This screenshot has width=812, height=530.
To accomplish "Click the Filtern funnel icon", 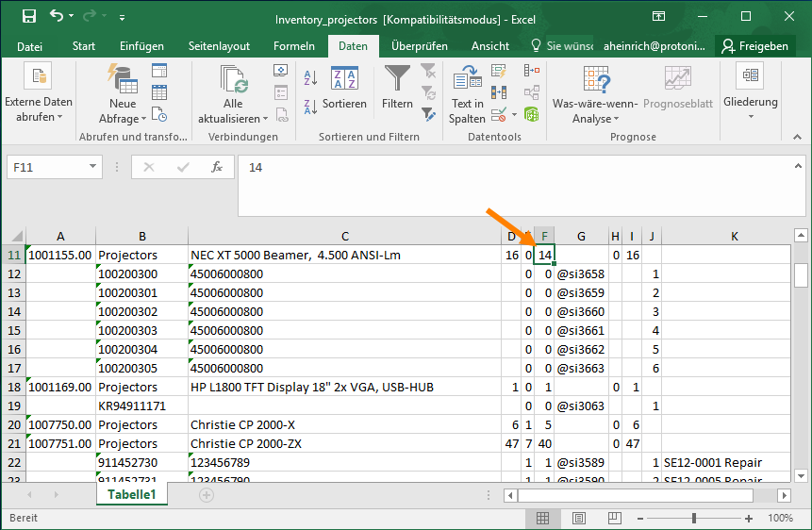I will pos(397,79).
